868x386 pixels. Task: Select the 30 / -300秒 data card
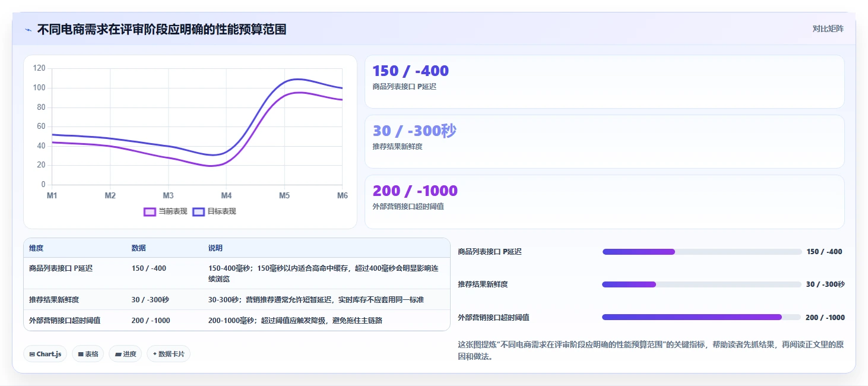pyautogui.click(x=604, y=142)
